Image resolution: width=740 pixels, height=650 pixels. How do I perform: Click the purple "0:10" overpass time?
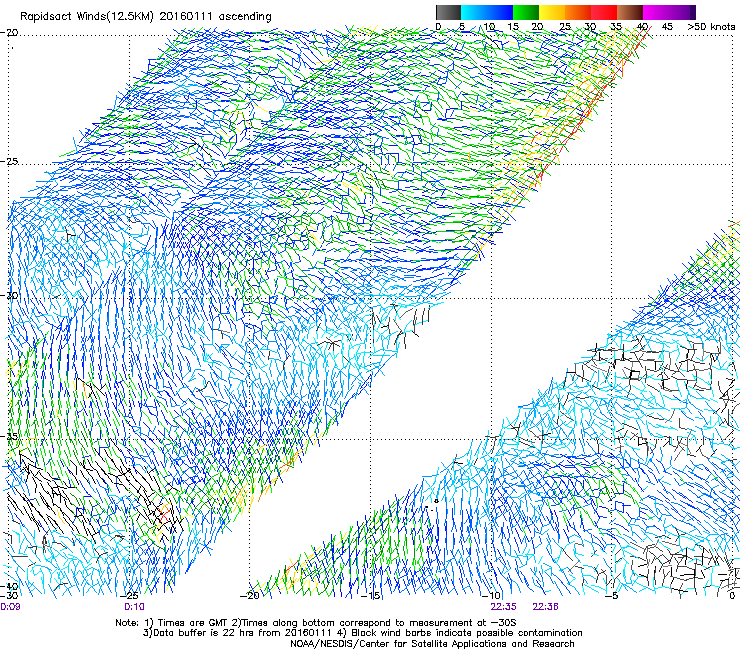(135, 607)
